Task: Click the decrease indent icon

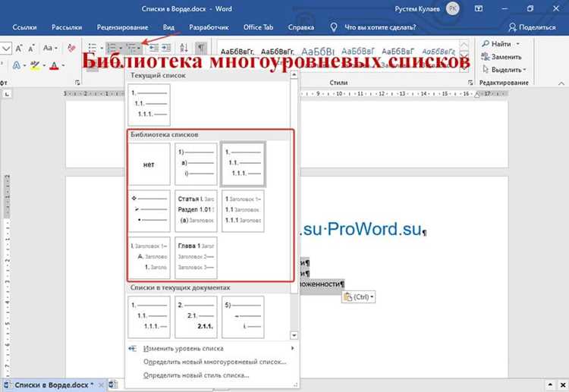Action: pos(154,48)
